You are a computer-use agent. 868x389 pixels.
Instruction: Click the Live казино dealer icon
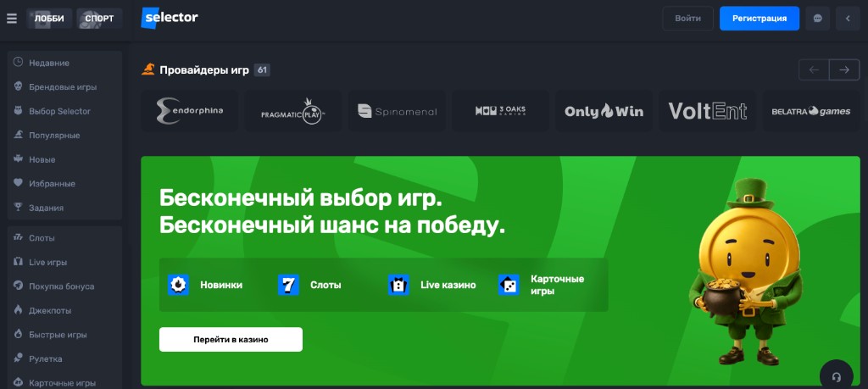click(x=398, y=285)
